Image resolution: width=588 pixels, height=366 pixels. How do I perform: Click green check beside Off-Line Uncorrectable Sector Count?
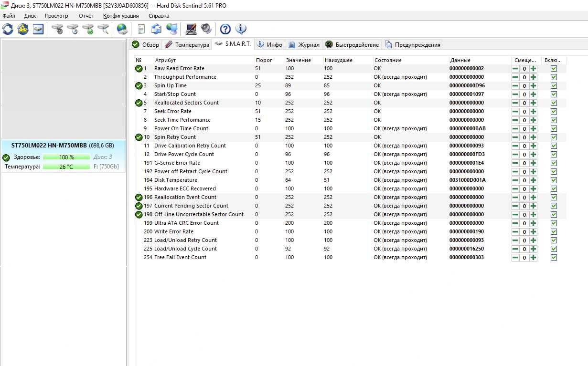click(x=139, y=215)
